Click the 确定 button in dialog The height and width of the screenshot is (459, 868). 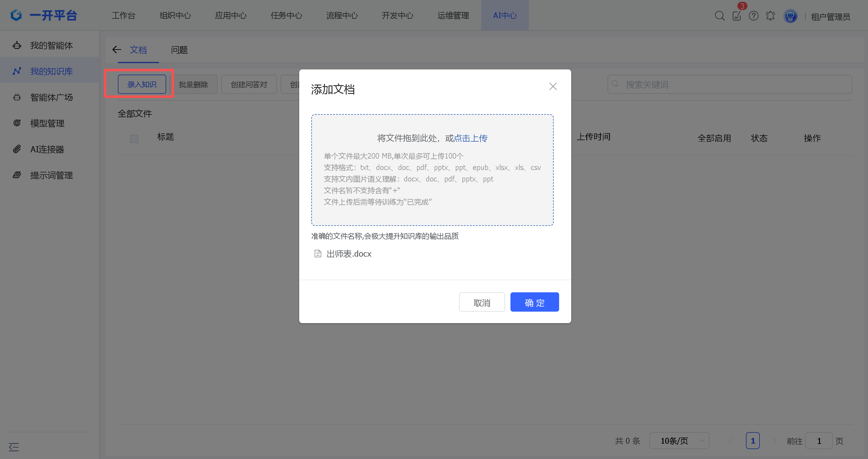click(x=534, y=302)
